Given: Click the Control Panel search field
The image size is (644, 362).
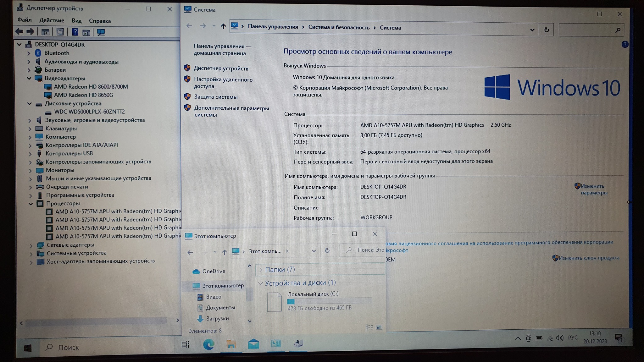Looking at the screenshot, I should 587,30.
